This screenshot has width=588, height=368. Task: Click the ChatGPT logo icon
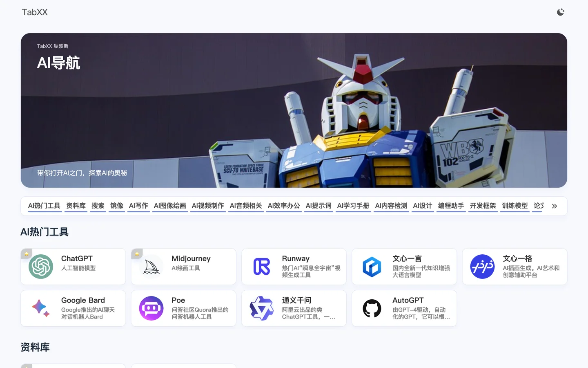(41, 267)
